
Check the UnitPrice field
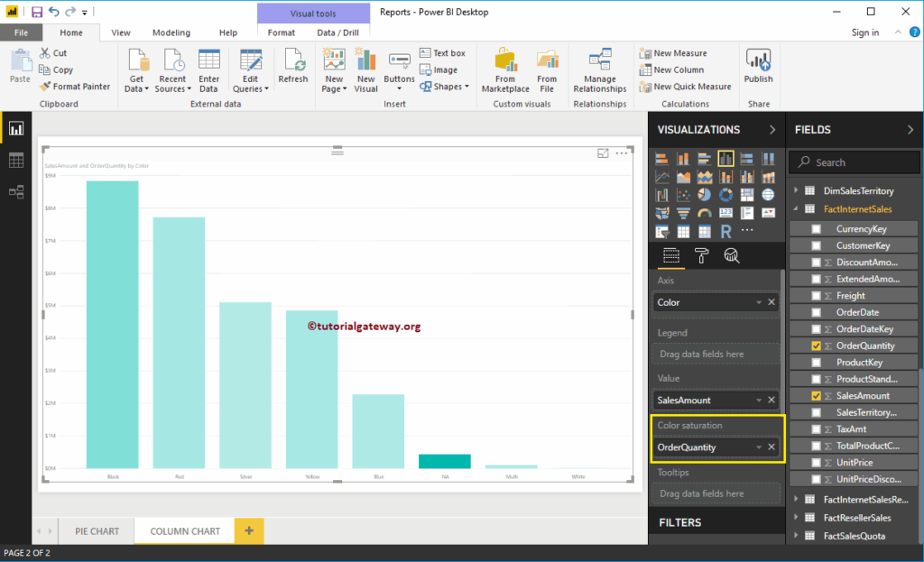coord(816,463)
